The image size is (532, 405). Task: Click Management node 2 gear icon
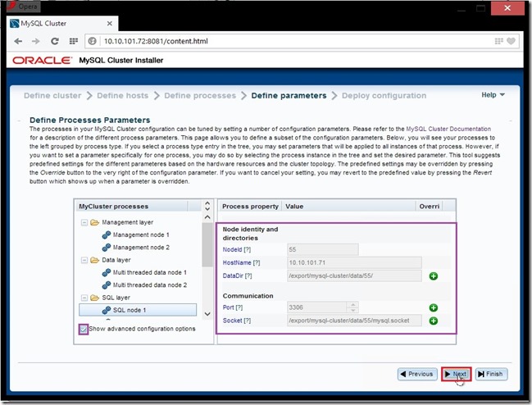pyautogui.click(x=107, y=248)
